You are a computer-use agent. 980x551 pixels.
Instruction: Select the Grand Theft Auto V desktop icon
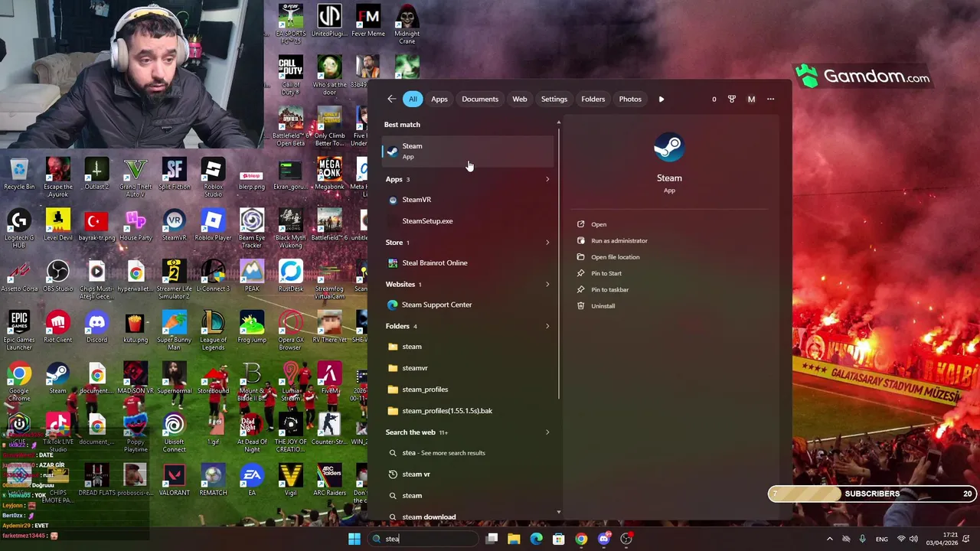pyautogui.click(x=136, y=178)
